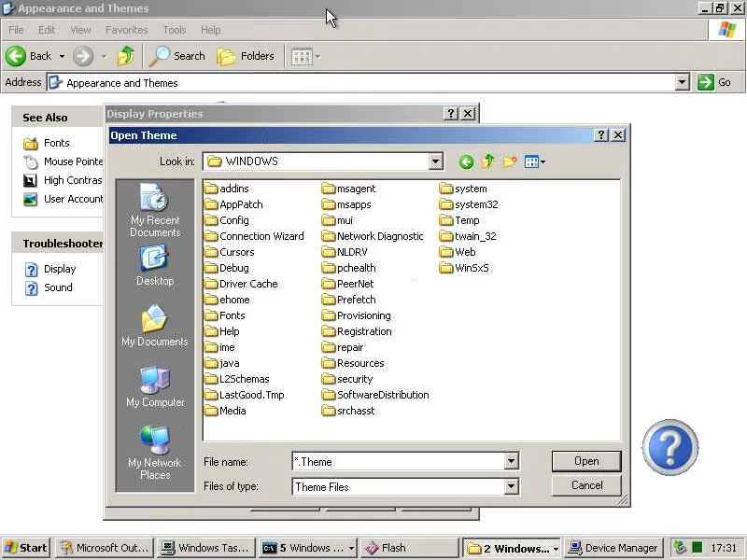Select the Resources folder
The image size is (747, 560).
(353, 363)
